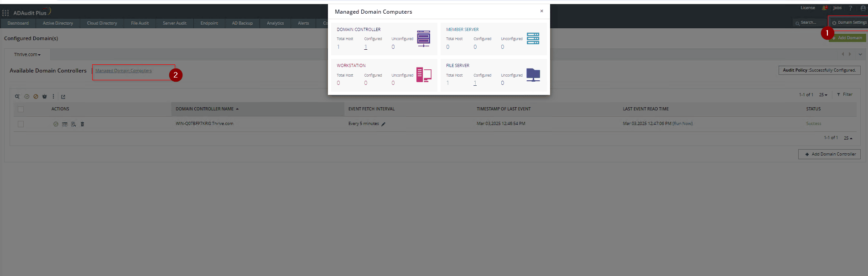
Task: Open the notifications bell with red badge
Action: click(x=825, y=8)
